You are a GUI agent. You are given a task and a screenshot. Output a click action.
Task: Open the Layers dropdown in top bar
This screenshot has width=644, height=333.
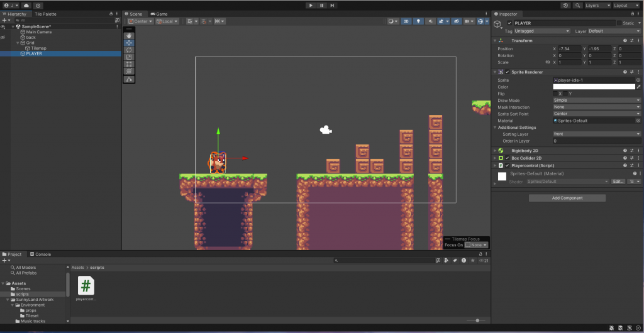click(x=597, y=5)
